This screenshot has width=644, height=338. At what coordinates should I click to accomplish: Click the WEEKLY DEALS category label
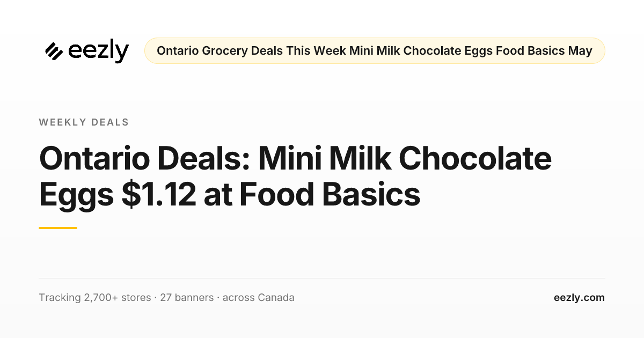pos(84,122)
